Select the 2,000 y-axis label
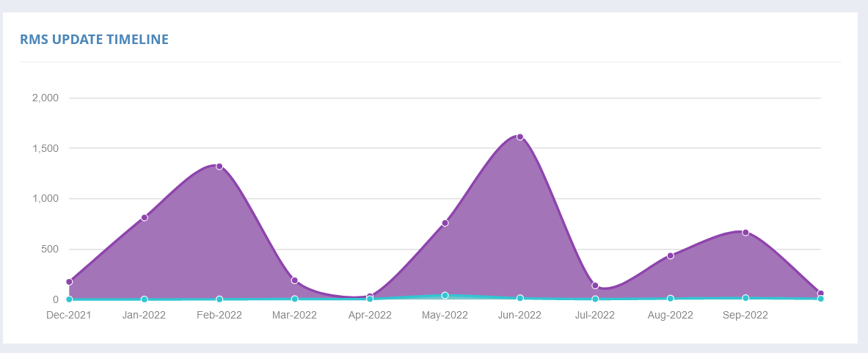The width and height of the screenshot is (868, 353). tap(50, 98)
